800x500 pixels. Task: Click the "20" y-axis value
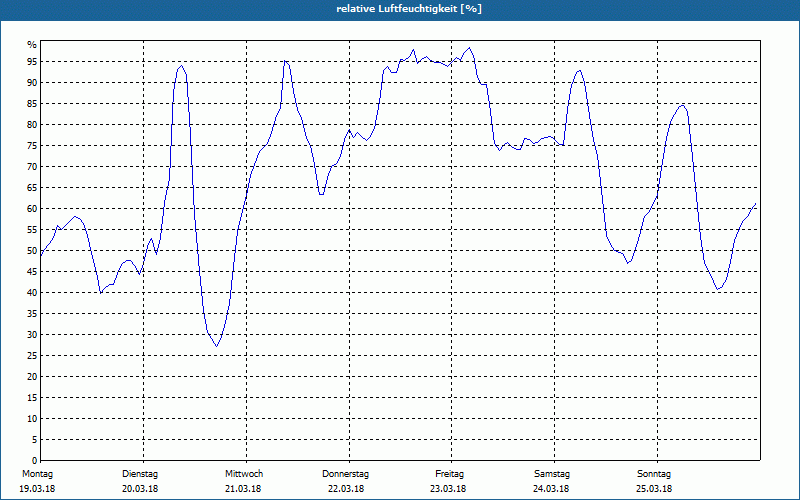32,377
